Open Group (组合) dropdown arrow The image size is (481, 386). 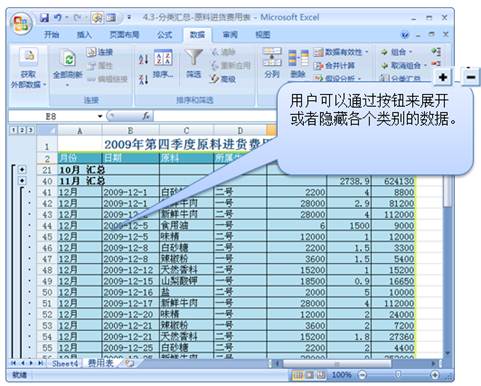(411, 52)
